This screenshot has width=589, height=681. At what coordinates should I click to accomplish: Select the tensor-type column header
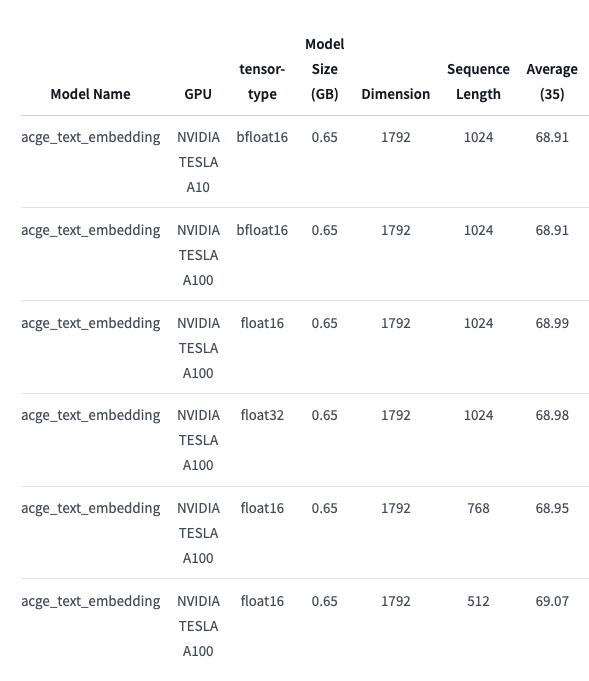(262, 82)
